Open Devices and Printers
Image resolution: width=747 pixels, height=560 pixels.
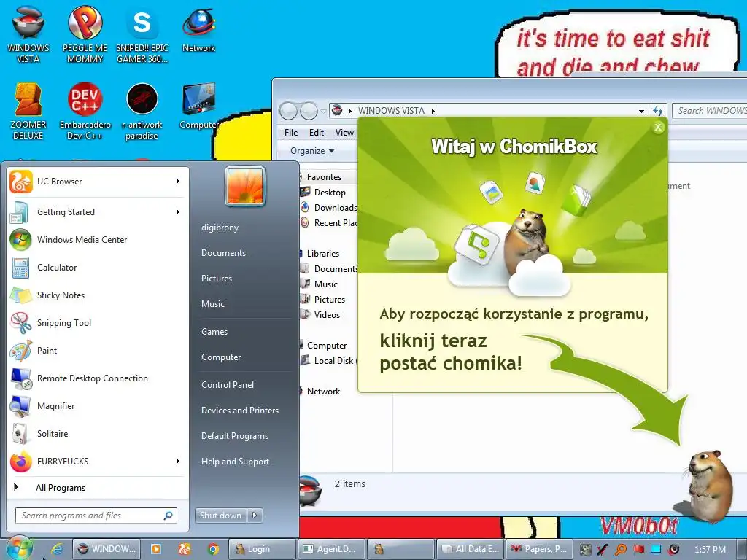click(x=239, y=411)
